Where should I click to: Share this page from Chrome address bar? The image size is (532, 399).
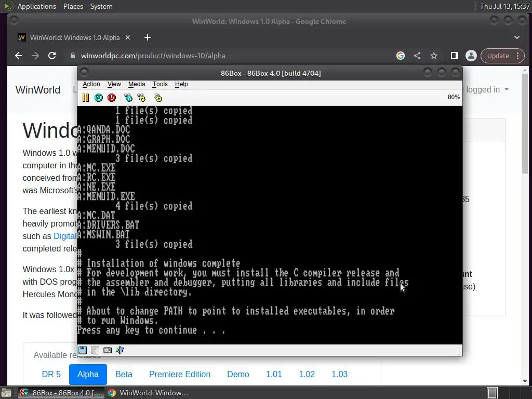pos(417,56)
